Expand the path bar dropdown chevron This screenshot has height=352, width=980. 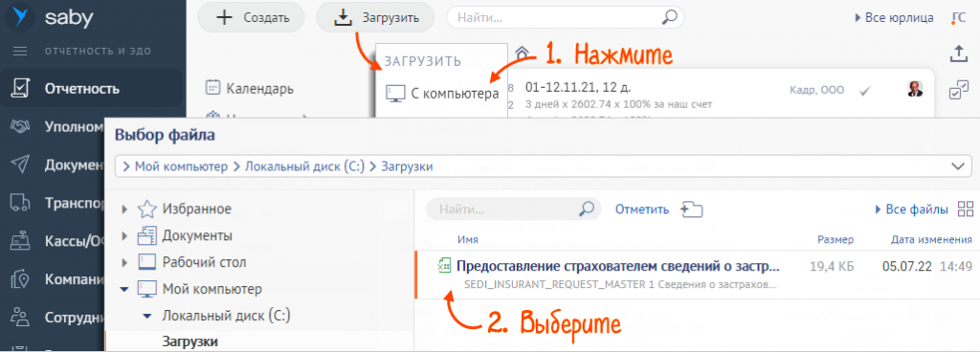point(957,166)
